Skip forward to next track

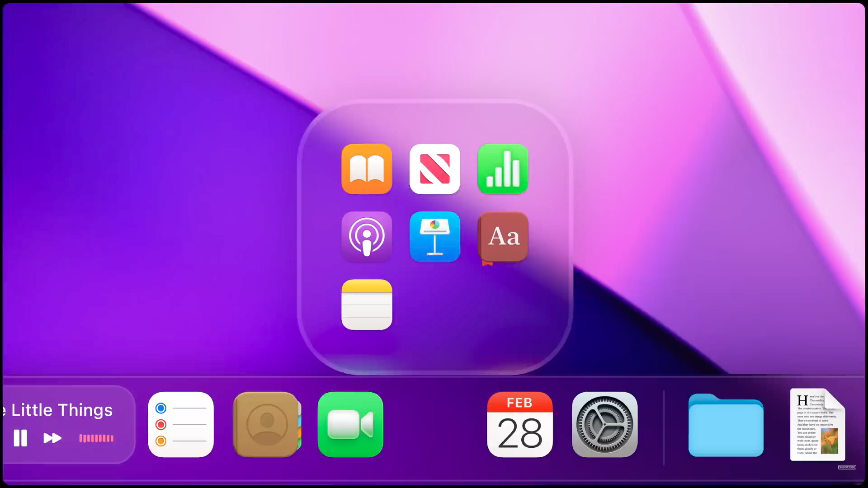(x=52, y=438)
